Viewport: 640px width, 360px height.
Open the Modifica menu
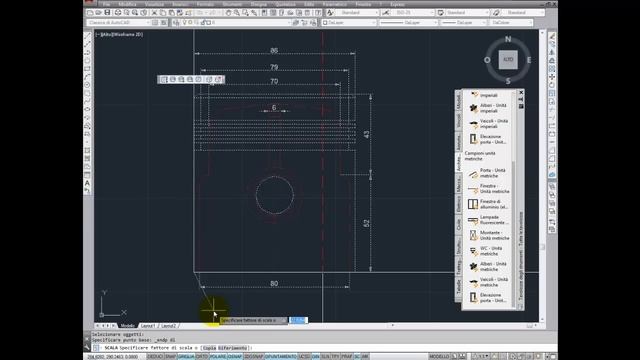(127, 4)
